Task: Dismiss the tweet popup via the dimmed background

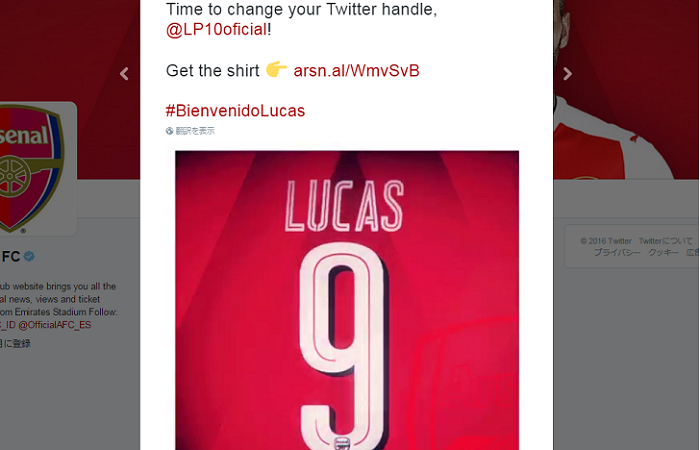Action: 625,357
